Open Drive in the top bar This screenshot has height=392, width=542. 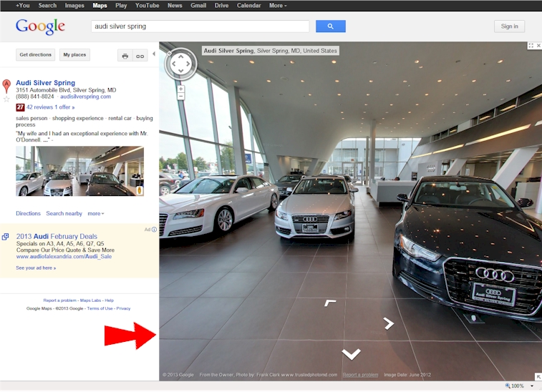coord(221,6)
